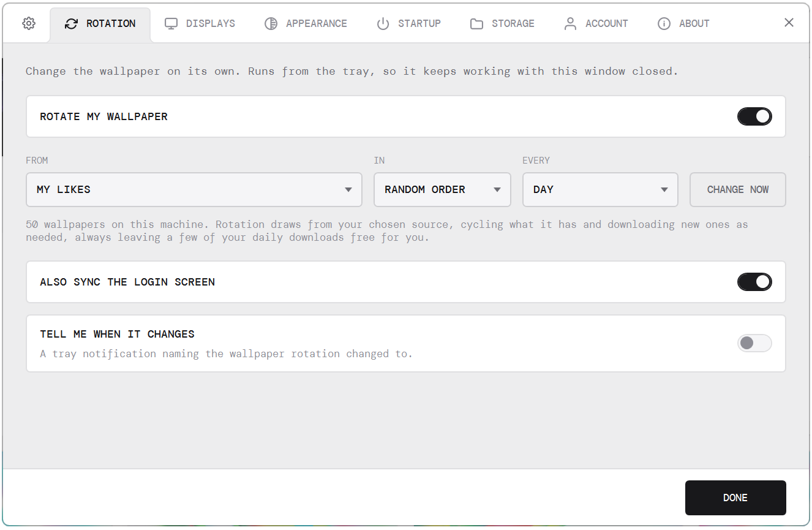
Task: Click the "Change the wallpaper on its own" description
Action: pos(352,71)
